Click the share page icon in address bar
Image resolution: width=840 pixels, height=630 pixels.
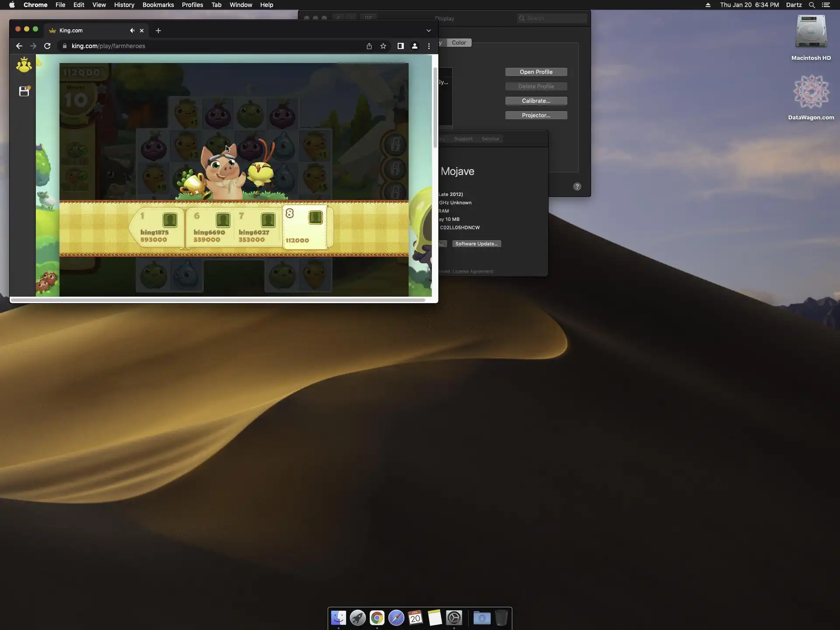(x=369, y=46)
